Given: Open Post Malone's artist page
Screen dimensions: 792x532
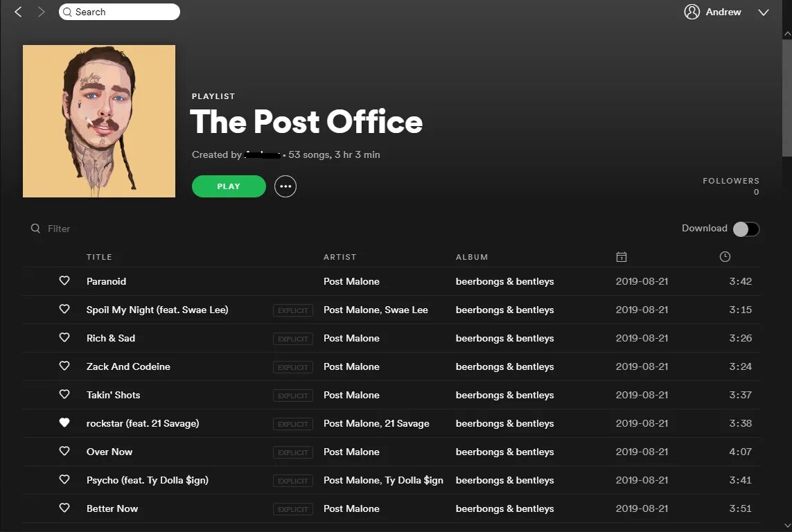Looking at the screenshot, I should tap(351, 281).
